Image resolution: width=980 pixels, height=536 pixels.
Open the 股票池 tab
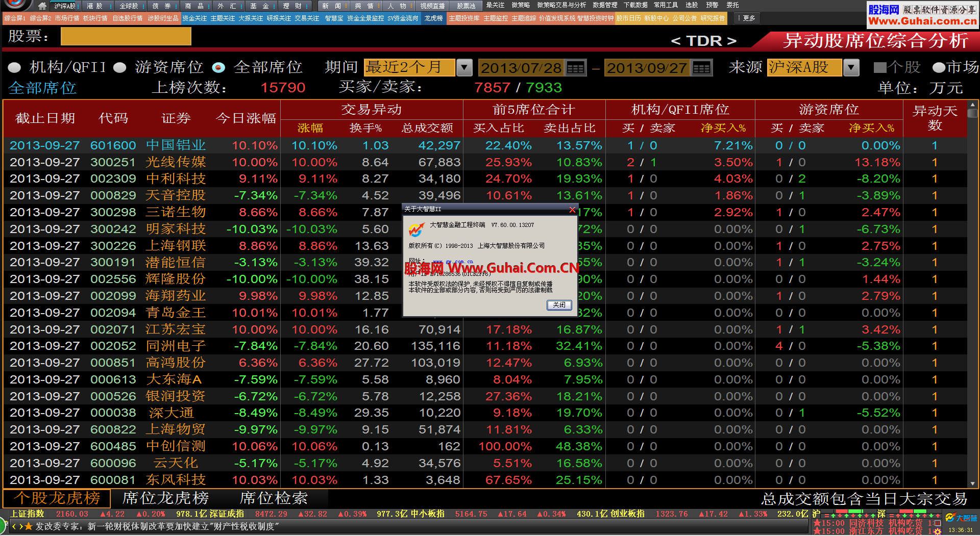point(465,6)
